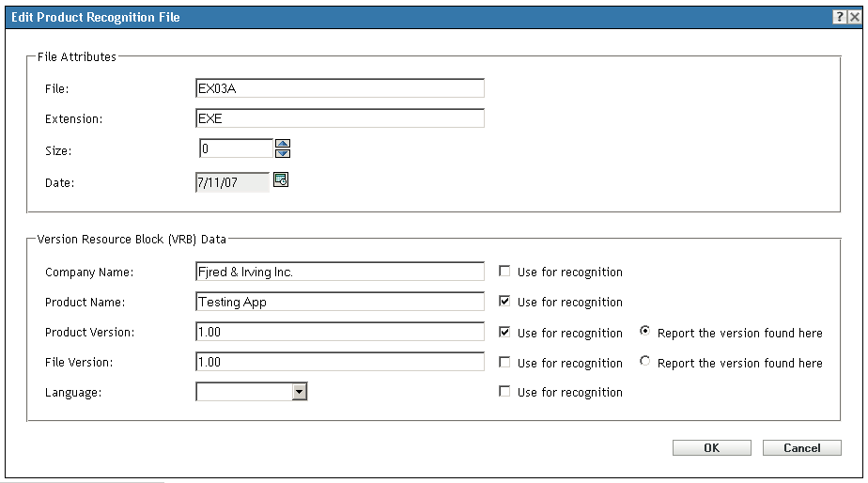Open the Date calendar picker icon

tap(280, 180)
